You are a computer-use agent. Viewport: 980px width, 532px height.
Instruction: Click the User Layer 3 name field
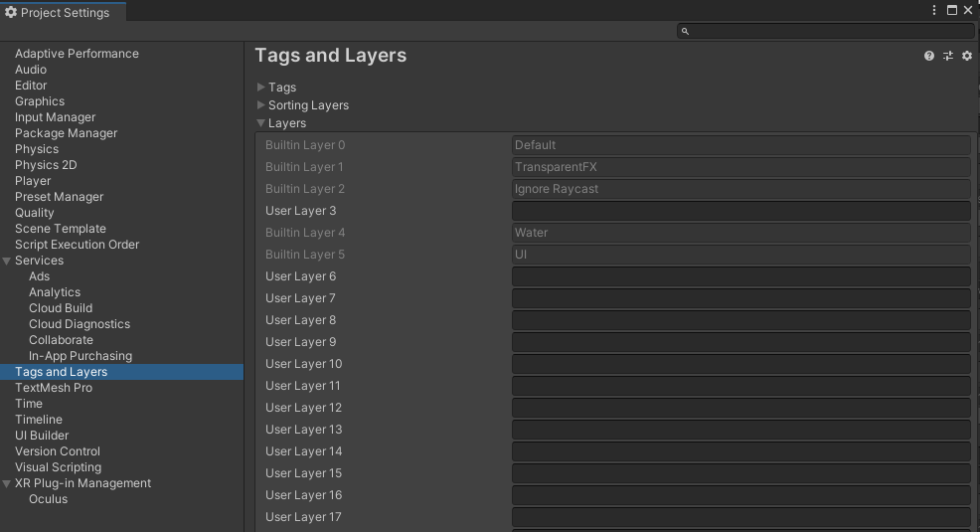[x=740, y=211]
